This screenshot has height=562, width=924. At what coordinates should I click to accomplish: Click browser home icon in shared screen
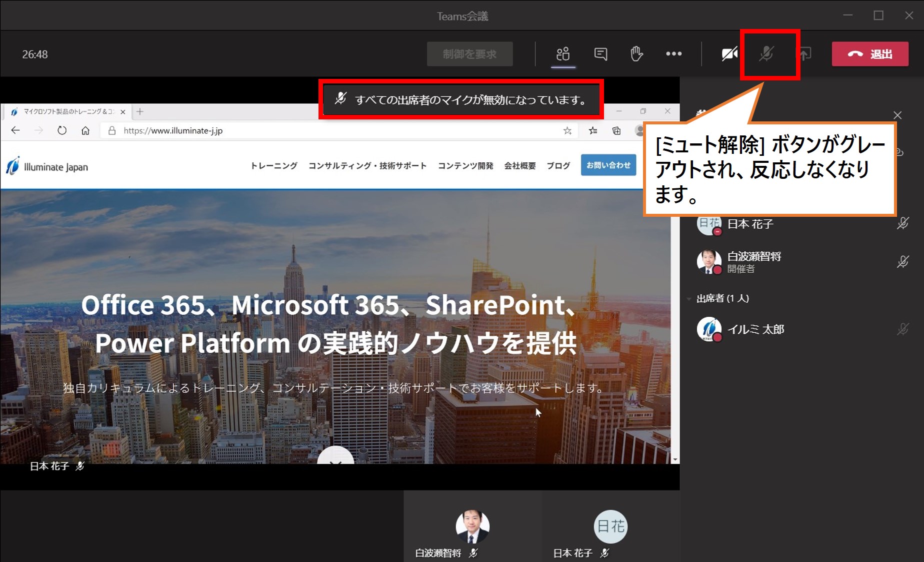click(x=85, y=130)
